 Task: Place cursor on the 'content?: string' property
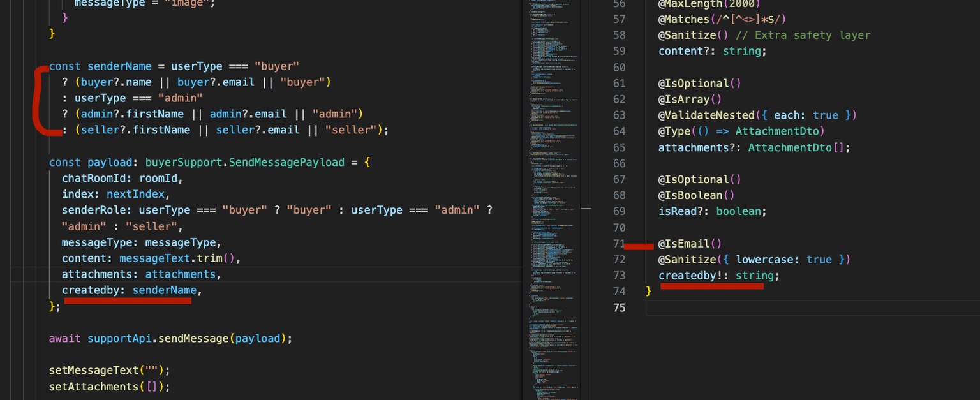pyautogui.click(x=713, y=51)
